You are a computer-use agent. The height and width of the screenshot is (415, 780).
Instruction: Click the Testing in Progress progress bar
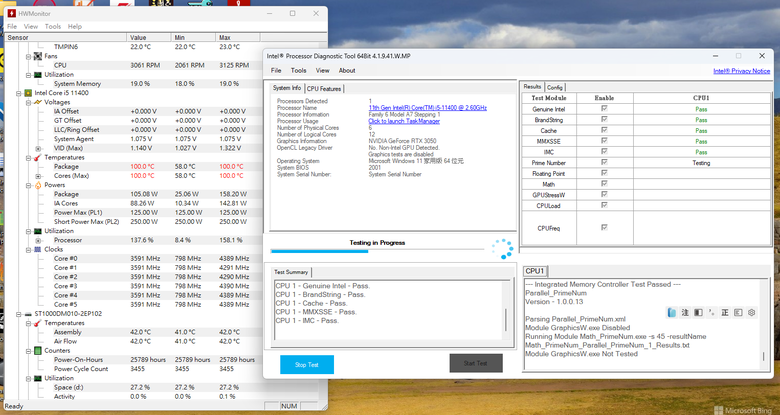(x=377, y=251)
